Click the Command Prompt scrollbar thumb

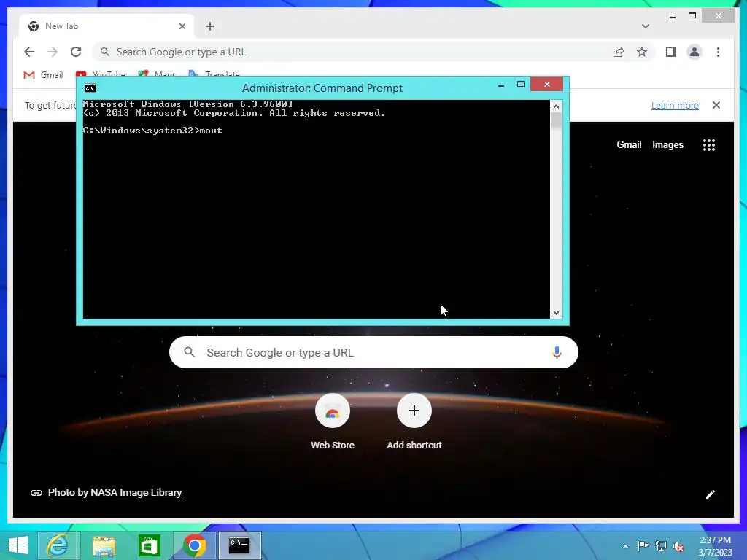click(x=556, y=120)
